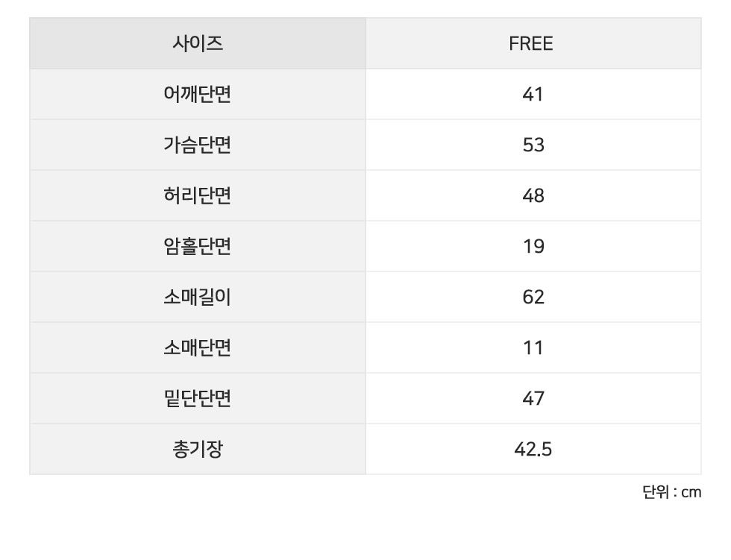731x560 pixels.
Task: Select the 소매길이 row label
Action: (197, 297)
